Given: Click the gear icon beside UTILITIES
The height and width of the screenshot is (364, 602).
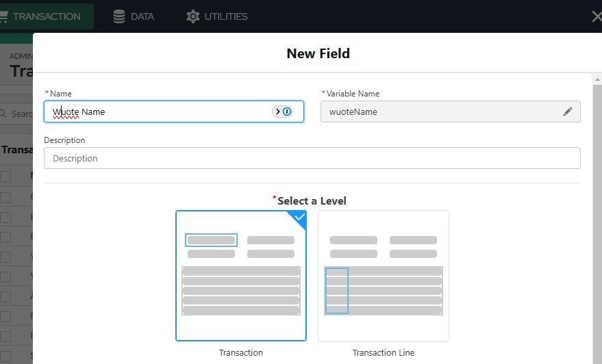Looking at the screenshot, I should point(192,16).
